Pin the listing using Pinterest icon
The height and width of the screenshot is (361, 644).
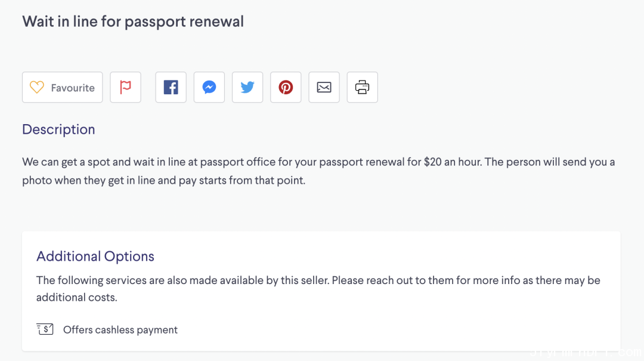[286, 87]
